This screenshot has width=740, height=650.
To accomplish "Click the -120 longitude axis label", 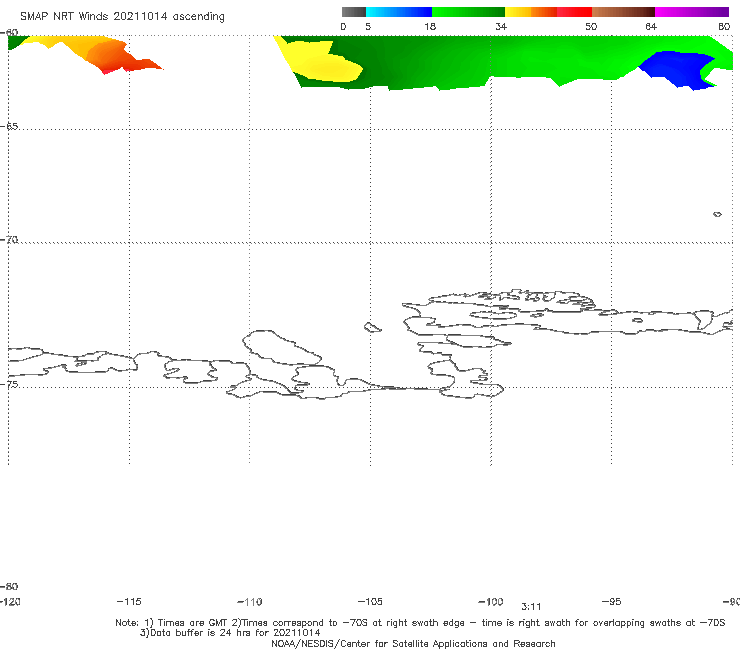I will [10, 601].
